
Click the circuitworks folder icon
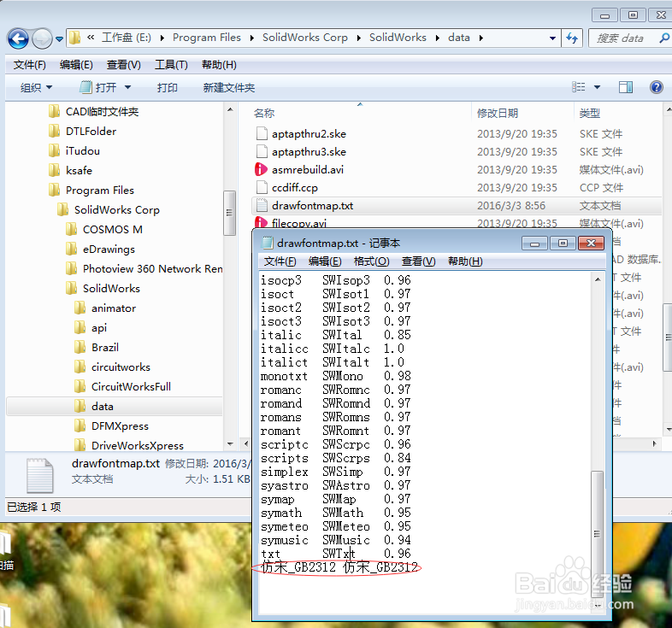point(80,367)
